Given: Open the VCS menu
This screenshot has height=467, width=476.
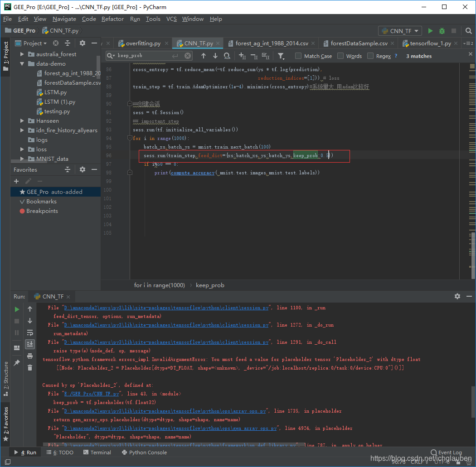Looking at the screenshot, I should click(x=171, y=19).
